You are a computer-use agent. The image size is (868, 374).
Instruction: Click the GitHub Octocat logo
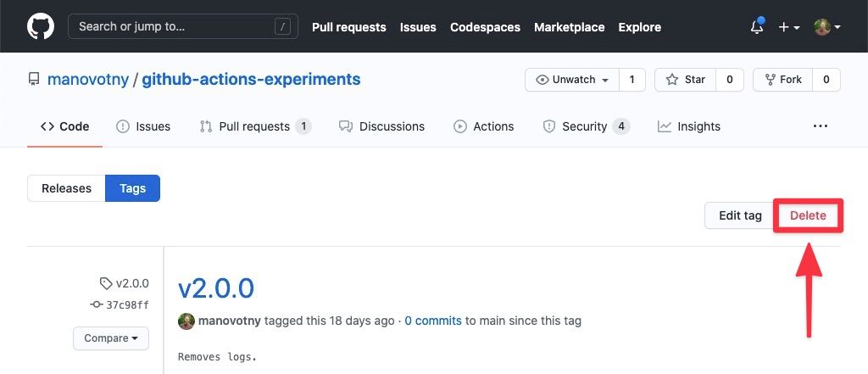(41, 26)
